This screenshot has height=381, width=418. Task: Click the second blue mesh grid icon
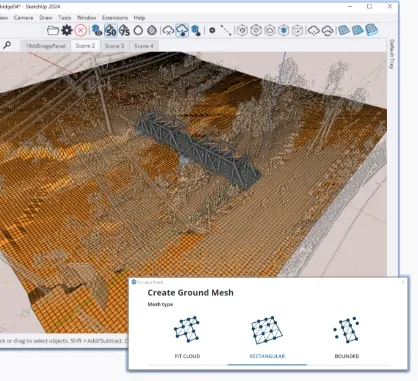[x=357, y=30]
